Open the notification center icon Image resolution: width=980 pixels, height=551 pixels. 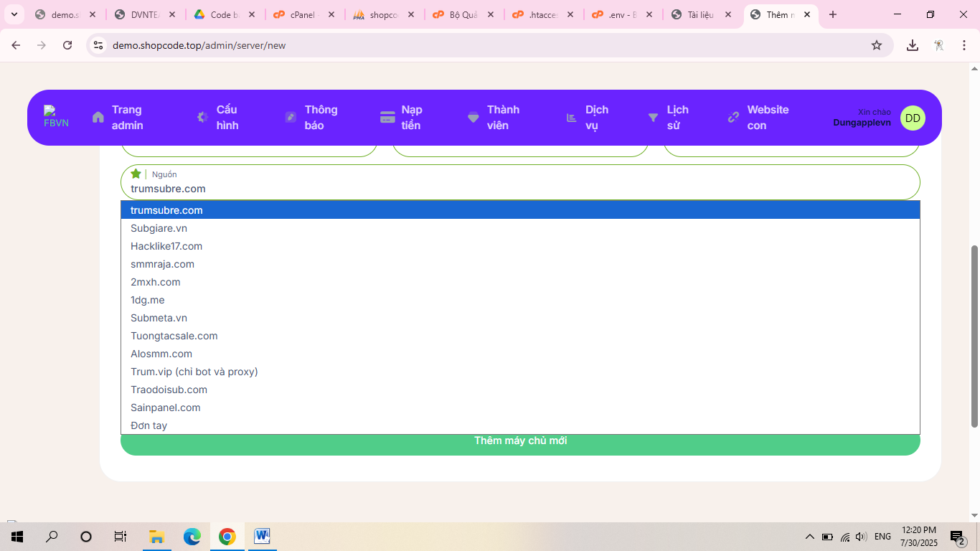tap(958, 537)
